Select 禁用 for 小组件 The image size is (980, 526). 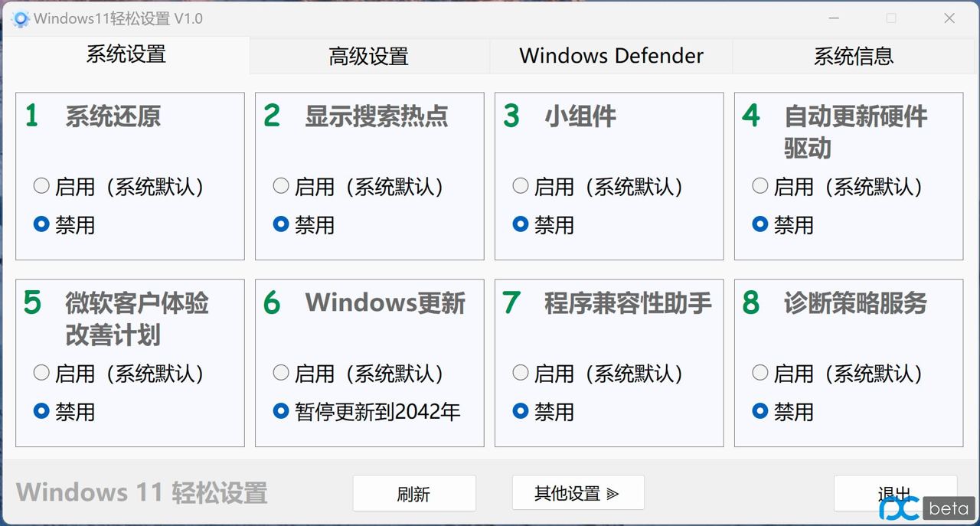coord(521,224)
